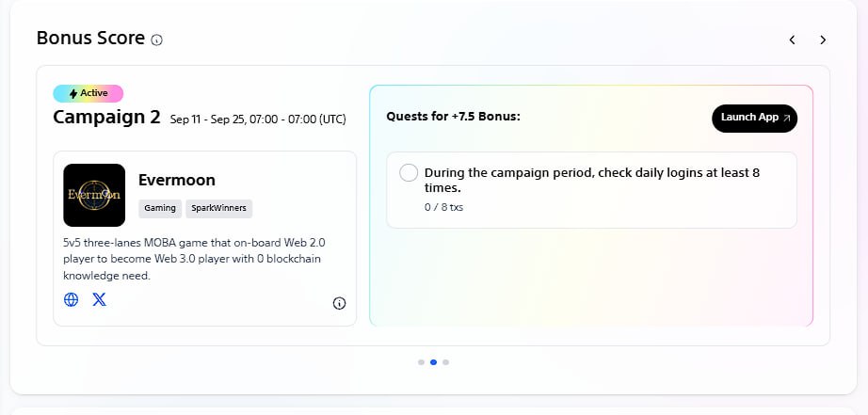The width and height of the screenshot is (868, 415).
Task: Select the second carousel page dot
Action: (433, 362)
